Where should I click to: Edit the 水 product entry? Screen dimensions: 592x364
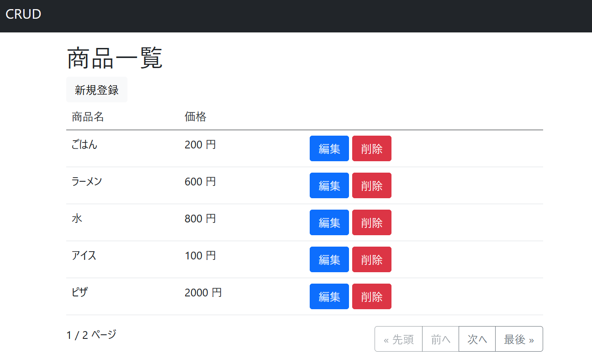[329, 222]
